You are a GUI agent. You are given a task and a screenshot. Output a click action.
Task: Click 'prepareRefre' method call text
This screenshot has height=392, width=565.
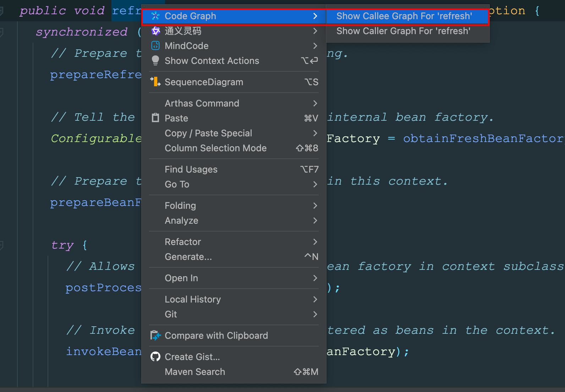pyautogui.click(x=96, y=75)
